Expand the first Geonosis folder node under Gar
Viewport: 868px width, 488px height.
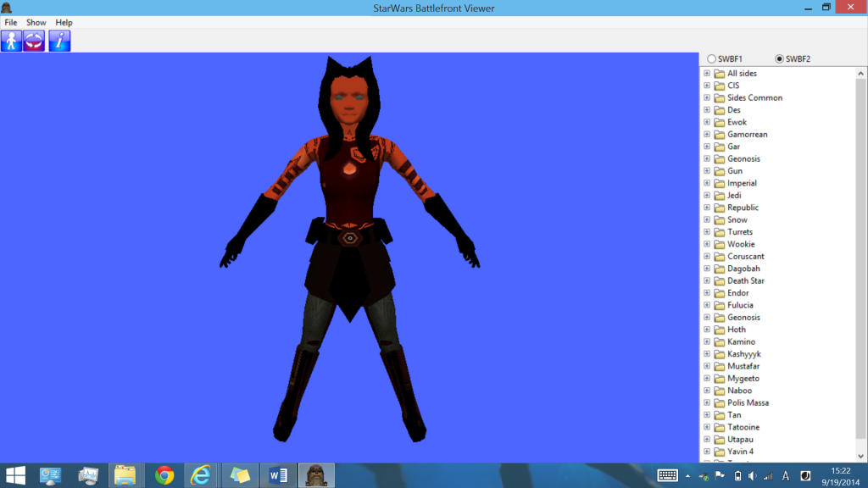click(x=707, y=158)
